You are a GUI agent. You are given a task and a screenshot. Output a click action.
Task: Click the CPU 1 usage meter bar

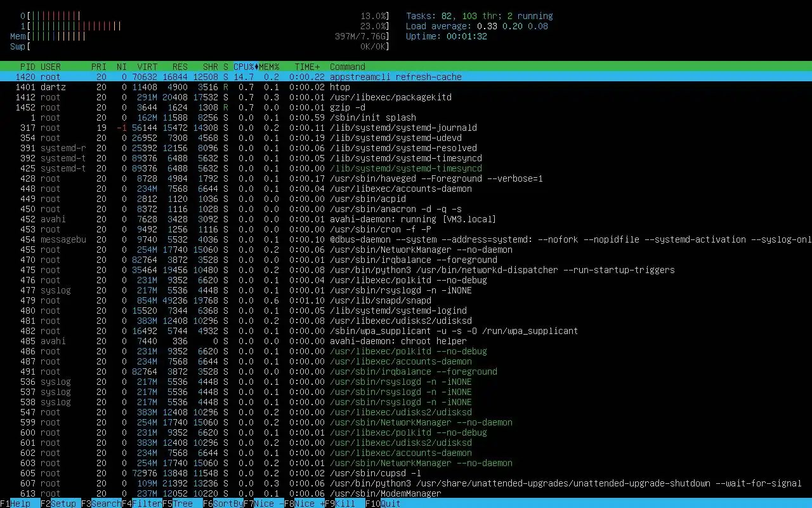206,26
